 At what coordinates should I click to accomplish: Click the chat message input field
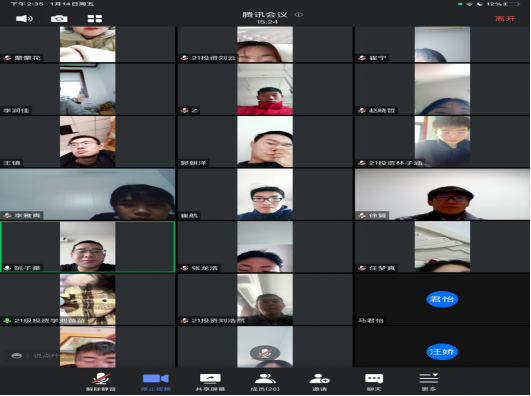tap(51, 356)
